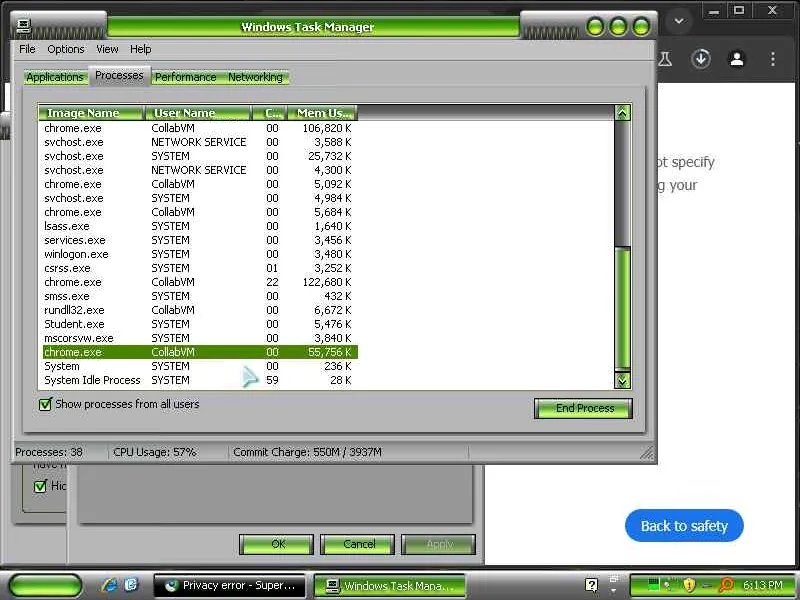Open the File menu
The height and width of the screenshot is (600, 800).
click(x=27, y=49)
